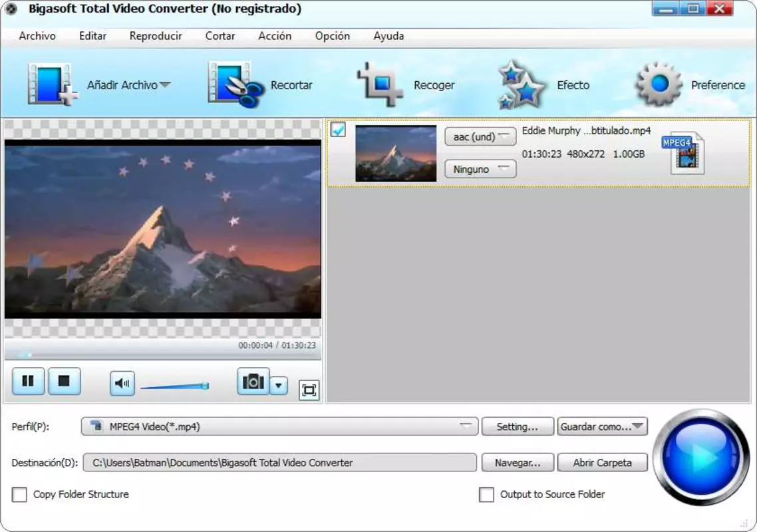Click the Efecto toolbar label
Viewport: 757px width, 532px height.
click(573, 85)
